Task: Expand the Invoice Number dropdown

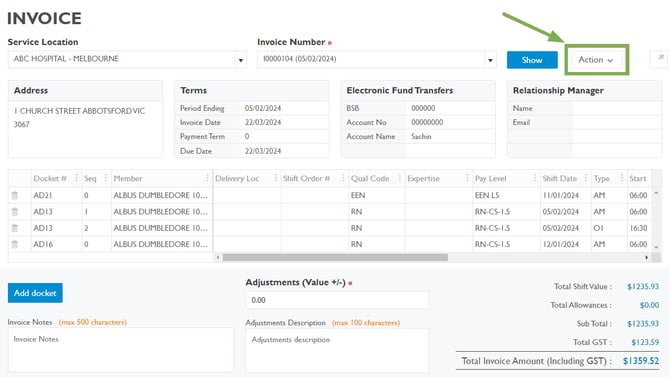Action: [490, 60]
